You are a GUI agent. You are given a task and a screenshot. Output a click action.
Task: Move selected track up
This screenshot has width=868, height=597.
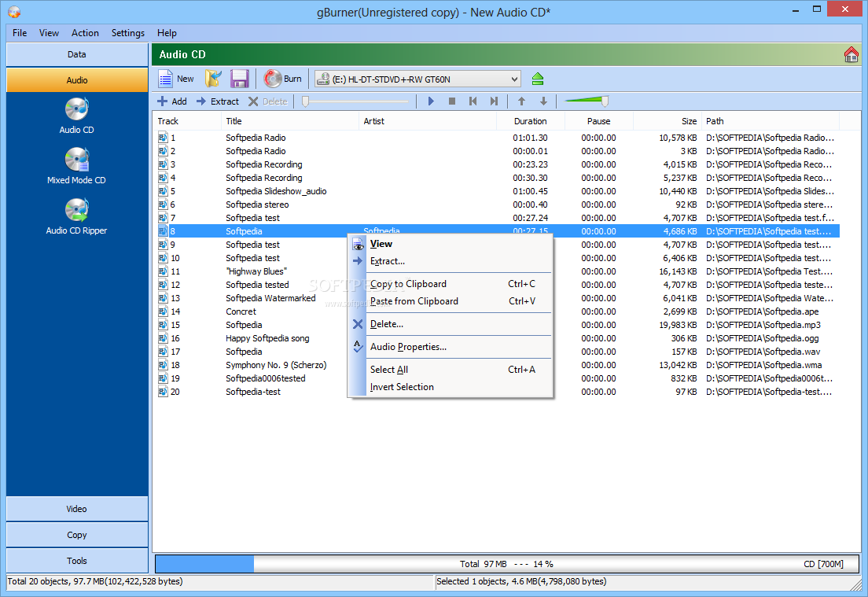click(521, 101)
